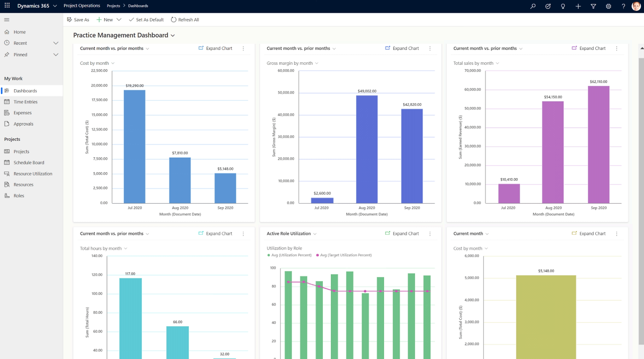Open the Practice Management Dashboard selector dropdown

pos(173,36)
